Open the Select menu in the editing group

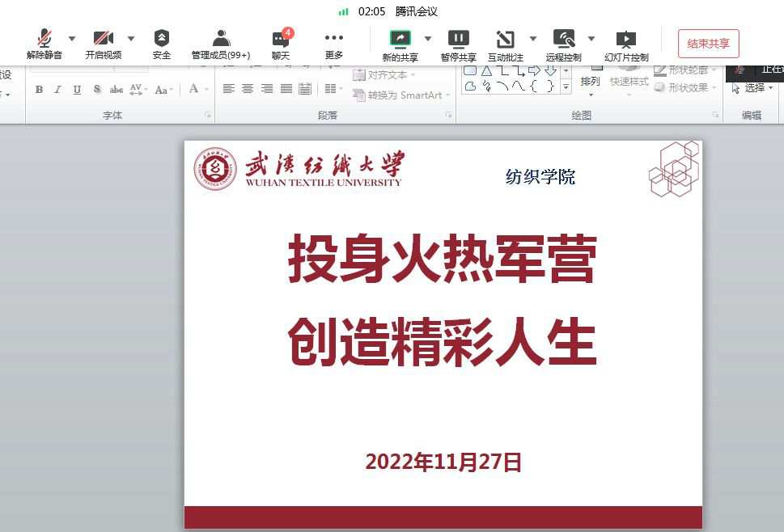[x=753, y=88]
